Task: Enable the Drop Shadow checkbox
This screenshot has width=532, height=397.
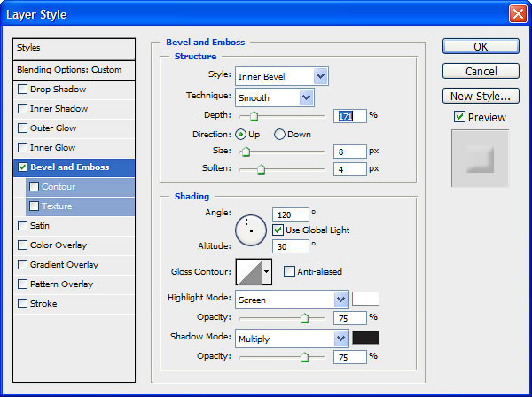Action: point(22,90)
